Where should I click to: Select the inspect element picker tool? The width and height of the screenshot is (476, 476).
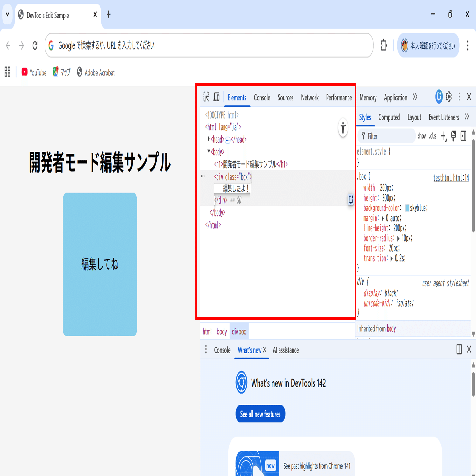click(x=206, y=97)
